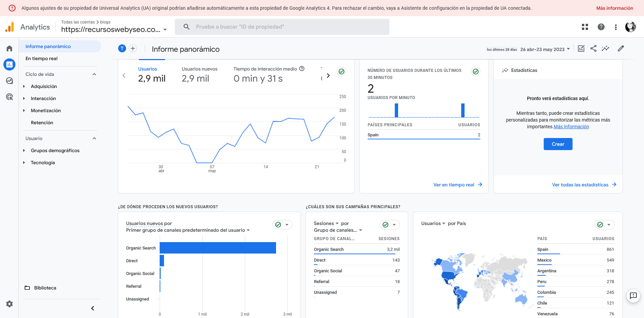644x318 pixels.
Task: Click the Todas las cuentas breadcrumb
Action: click(x=78, y=22)
